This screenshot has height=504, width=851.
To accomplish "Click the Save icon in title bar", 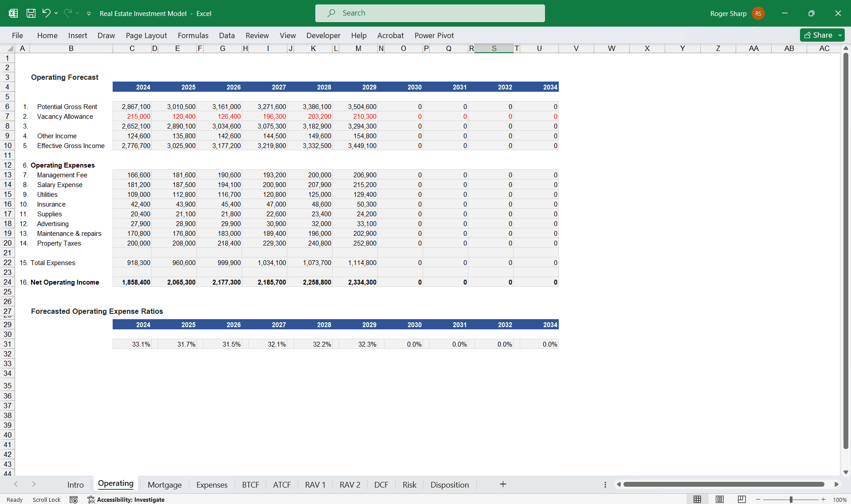I will coord(31,13).
